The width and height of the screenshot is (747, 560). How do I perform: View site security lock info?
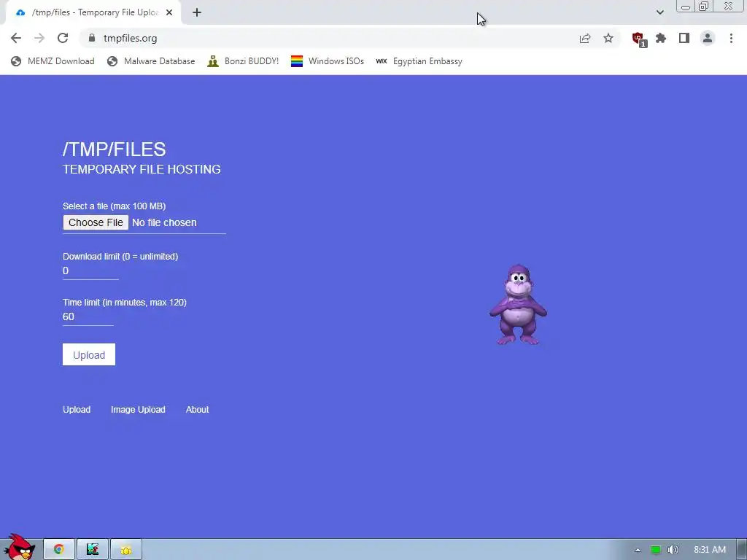(93, 38)
